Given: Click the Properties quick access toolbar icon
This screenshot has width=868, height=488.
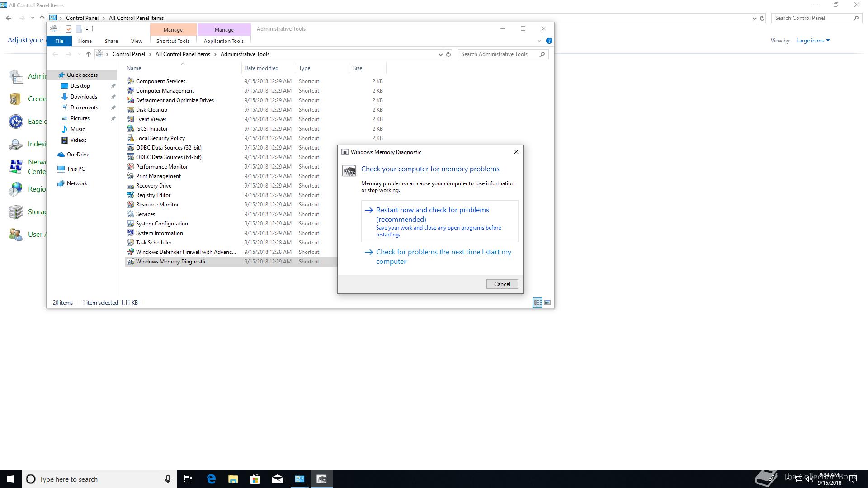Looking at the screenshot, I should pos(69,29).
